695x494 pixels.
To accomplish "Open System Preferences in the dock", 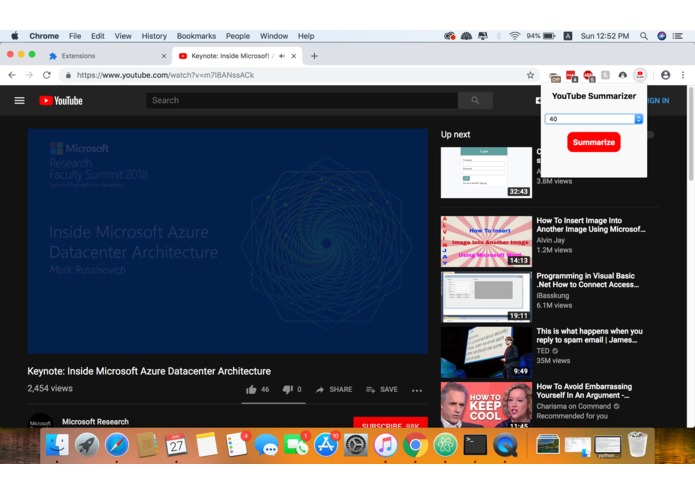I will click(x=356, y=445).
